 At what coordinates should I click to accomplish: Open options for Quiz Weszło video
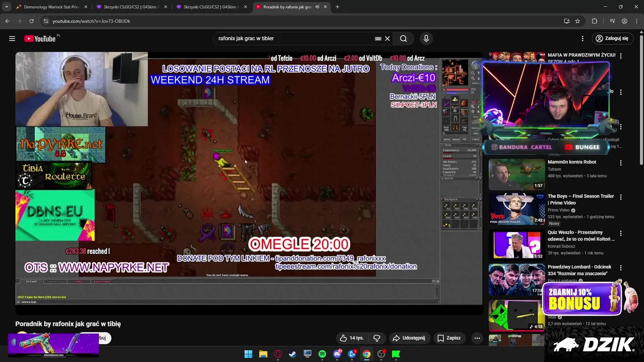[621, 233]
